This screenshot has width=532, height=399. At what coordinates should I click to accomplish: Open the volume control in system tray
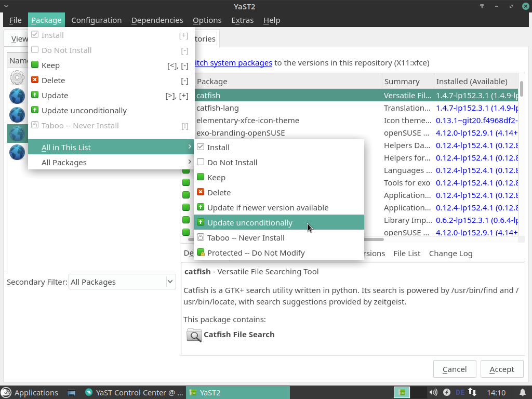tap(433, 392)
